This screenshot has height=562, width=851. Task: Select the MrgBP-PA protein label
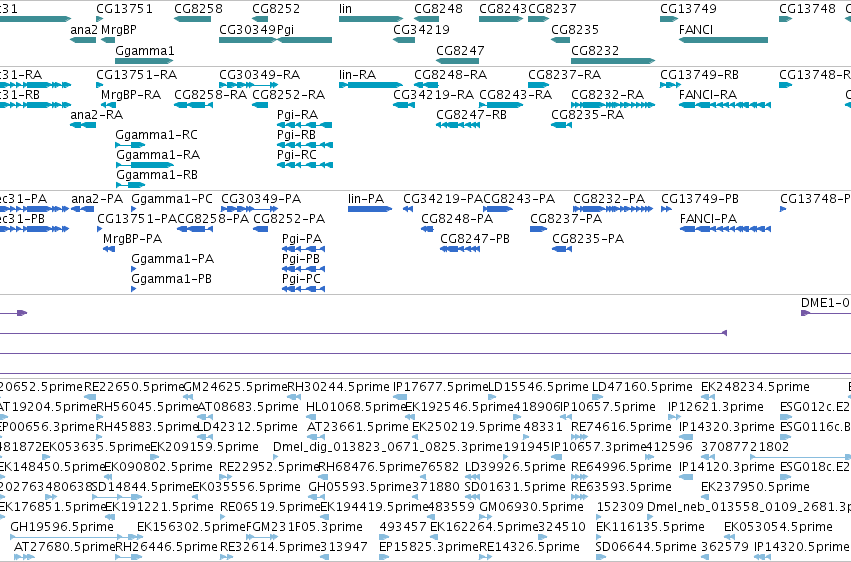[132, 239]
